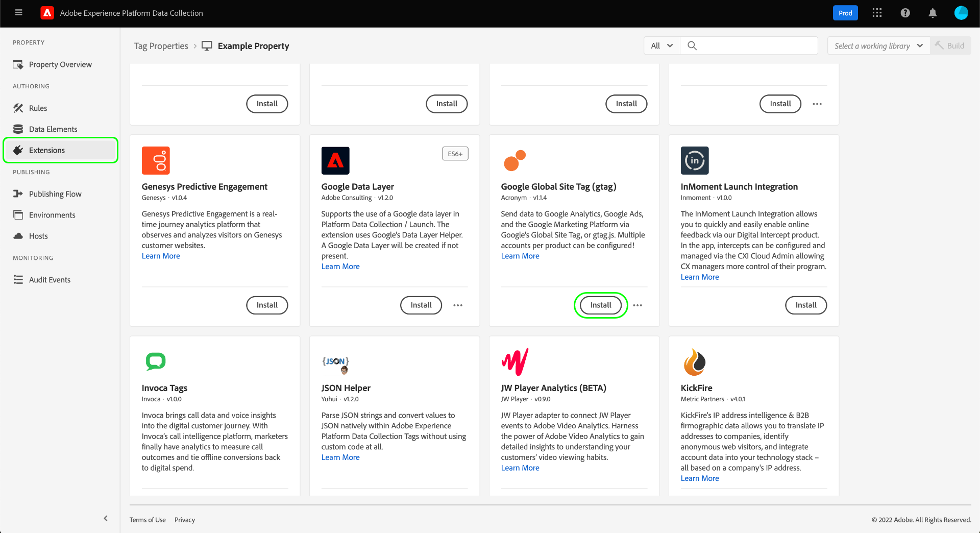The image size is (980, 533).
Task: Navigate to Publishing Flow
Action: (55, 194)
